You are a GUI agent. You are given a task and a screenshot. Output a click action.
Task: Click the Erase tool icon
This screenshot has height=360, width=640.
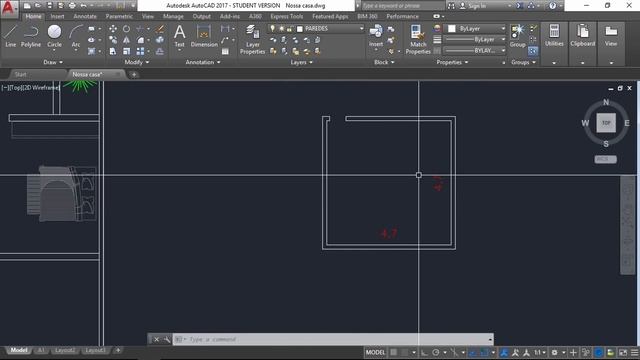click(160, 29)
